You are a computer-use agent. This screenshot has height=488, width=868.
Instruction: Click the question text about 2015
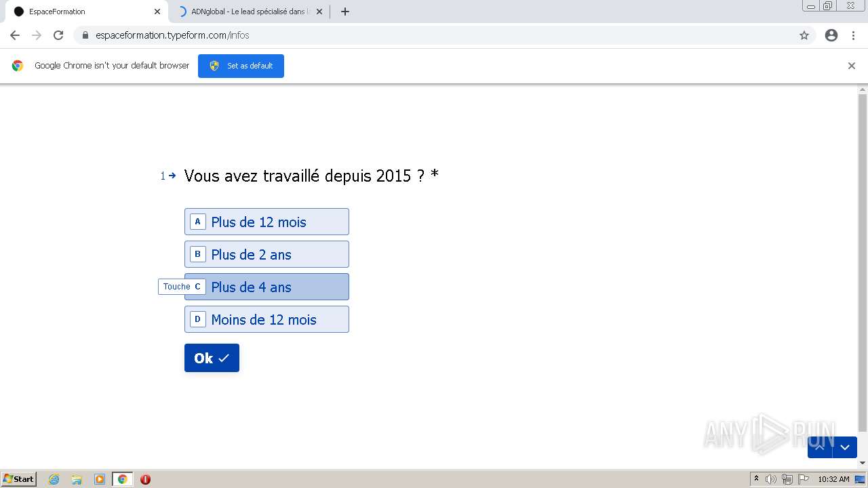311,176
